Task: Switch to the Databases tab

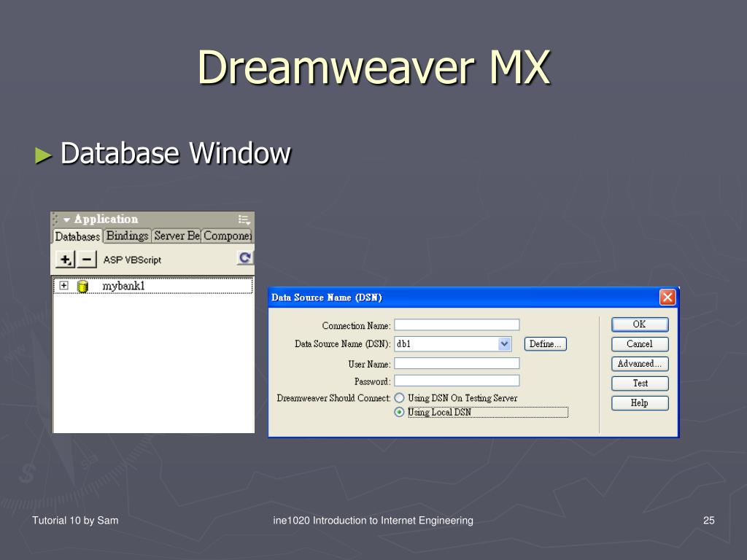Action: coord(77,236)
